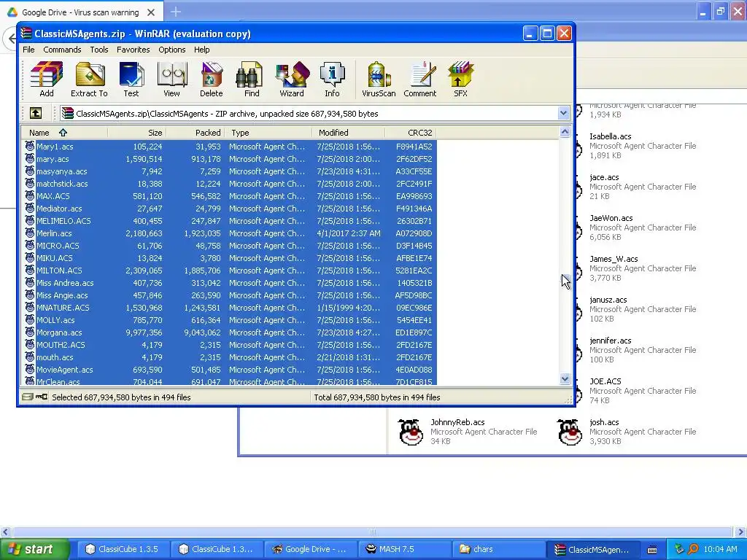Click the Extract To toolbar icon
Viewport: 747px width, 560px height.
(89, 79)
